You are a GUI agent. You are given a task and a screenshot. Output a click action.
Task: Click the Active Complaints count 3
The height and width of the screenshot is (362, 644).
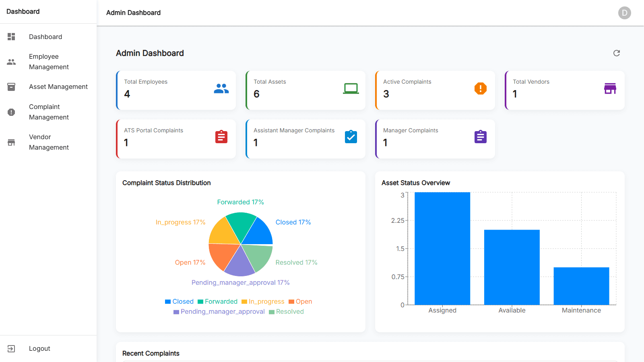(x=386, y=94)
